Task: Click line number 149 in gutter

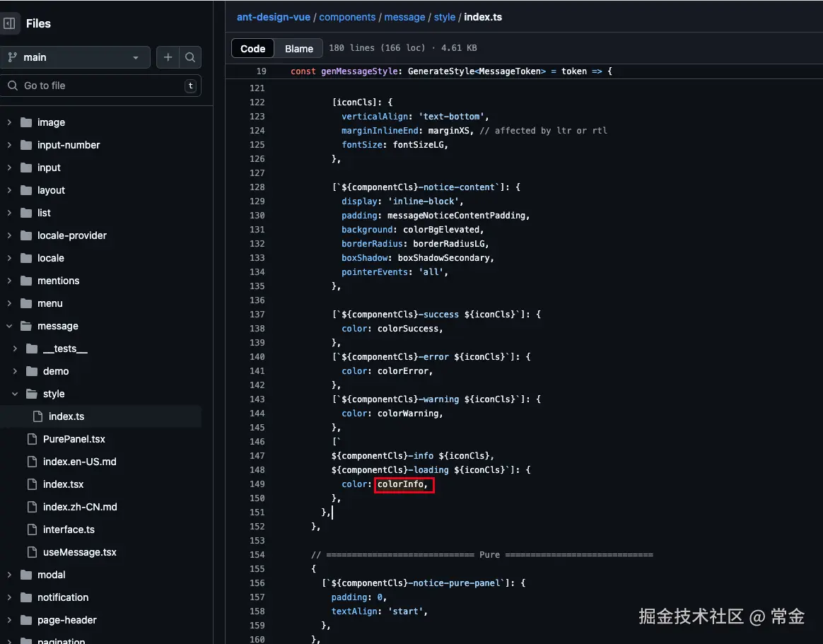Action: pyautogui.click(x=257, y=484)
